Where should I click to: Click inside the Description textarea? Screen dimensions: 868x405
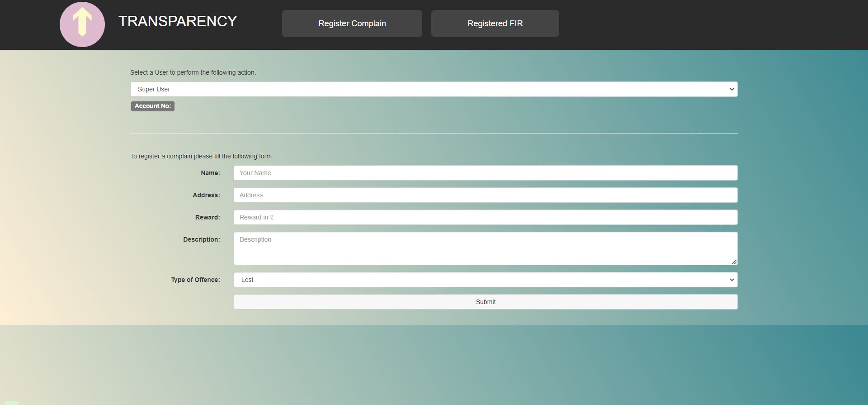pyautogui.click(x=486, y=248)
